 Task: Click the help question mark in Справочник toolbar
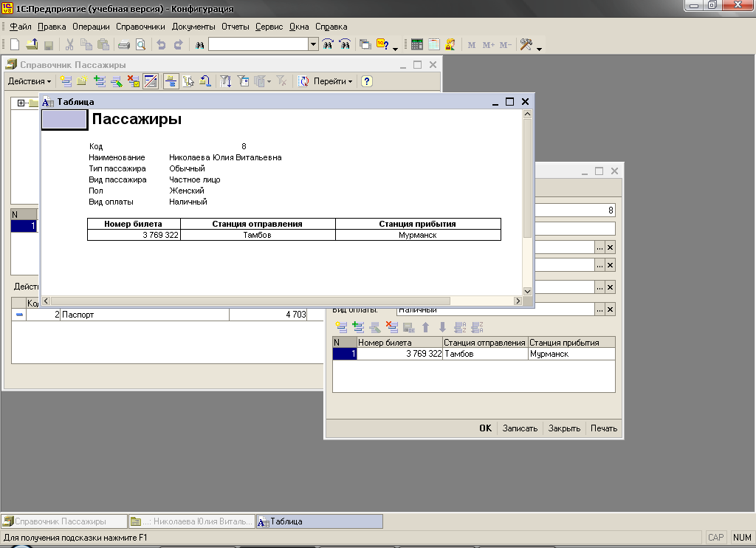tap(366, 81)
